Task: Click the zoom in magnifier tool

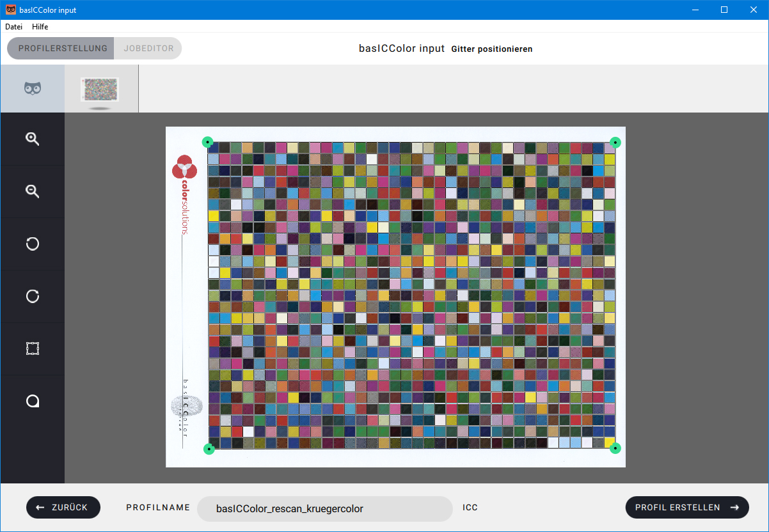Action: point(32,139)
